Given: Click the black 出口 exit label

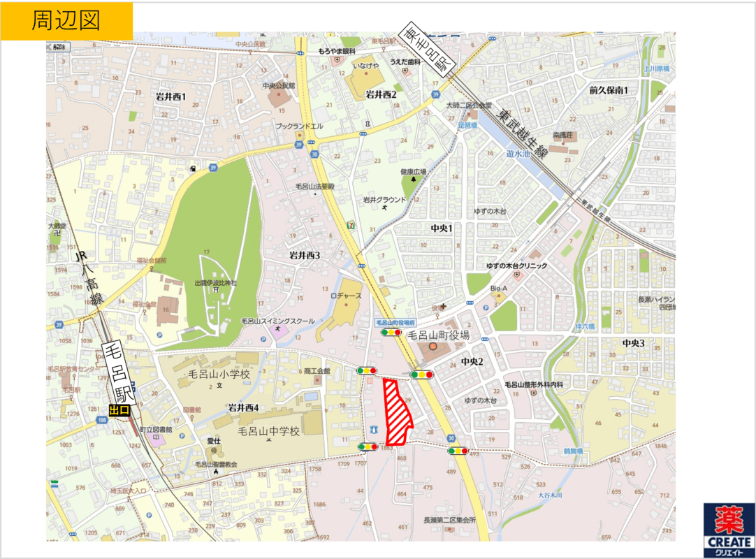Looking at the screenshot, I should coord(119,410).
